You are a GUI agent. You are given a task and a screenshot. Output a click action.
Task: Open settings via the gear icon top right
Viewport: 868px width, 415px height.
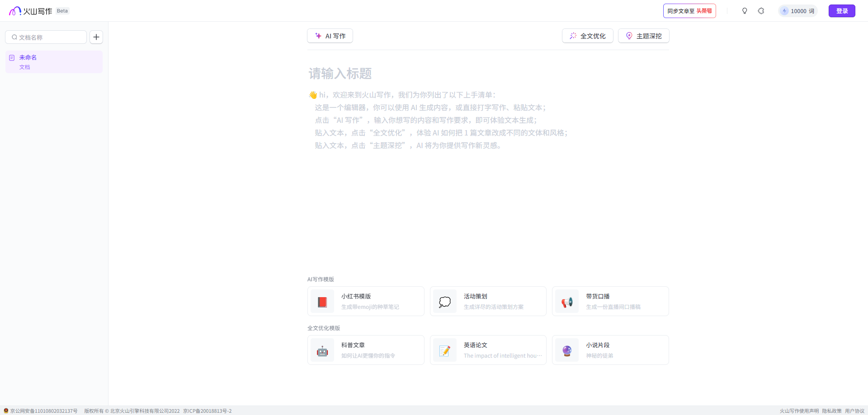pos(761,10)
